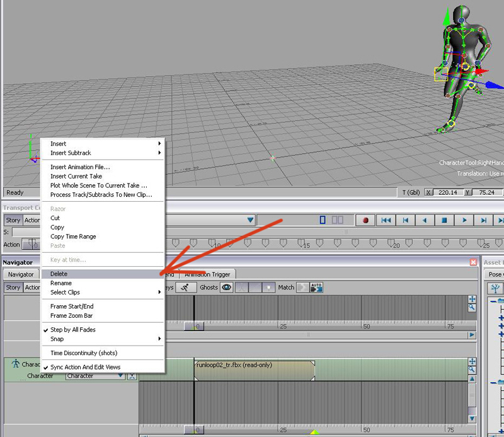504x437 pixels.
Task: Click the Match AUTO icon
Action: 316,288
